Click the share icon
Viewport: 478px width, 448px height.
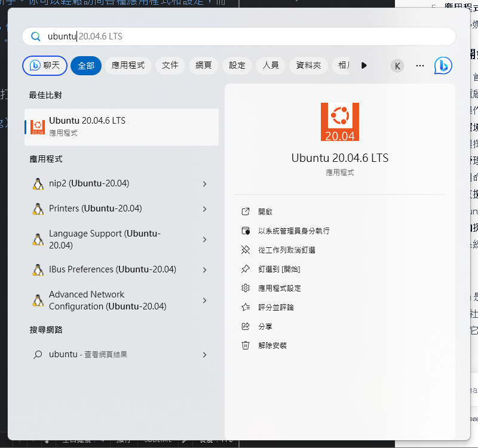[x=246, y=326]
